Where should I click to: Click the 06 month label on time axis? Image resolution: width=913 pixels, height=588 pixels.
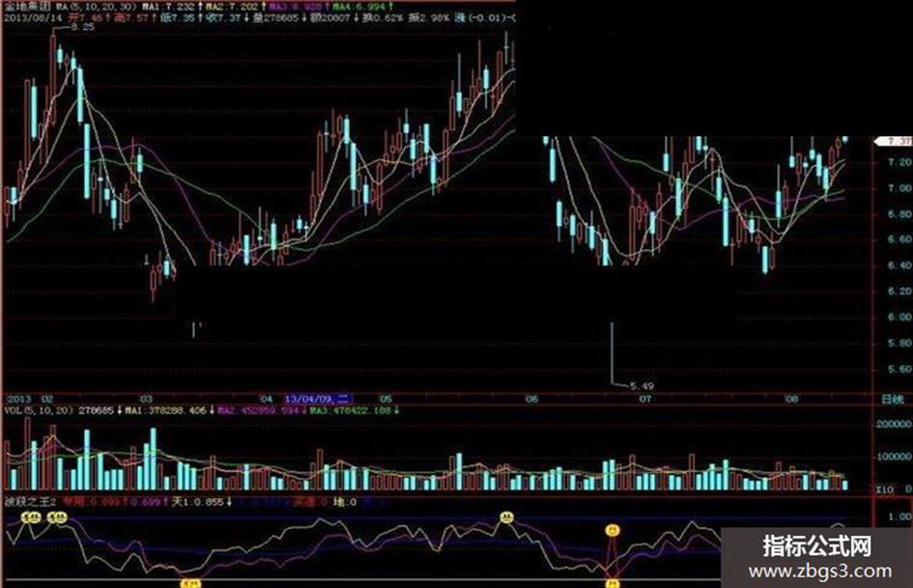tap(531, 400)
